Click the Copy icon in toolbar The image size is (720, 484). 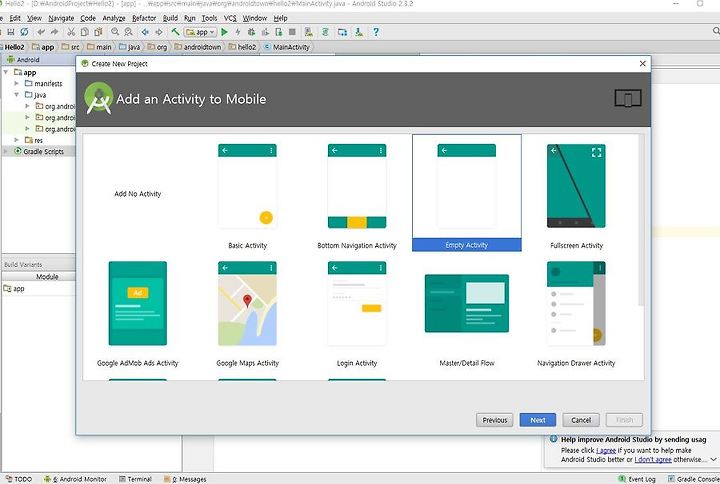click(x=84, y=32)
